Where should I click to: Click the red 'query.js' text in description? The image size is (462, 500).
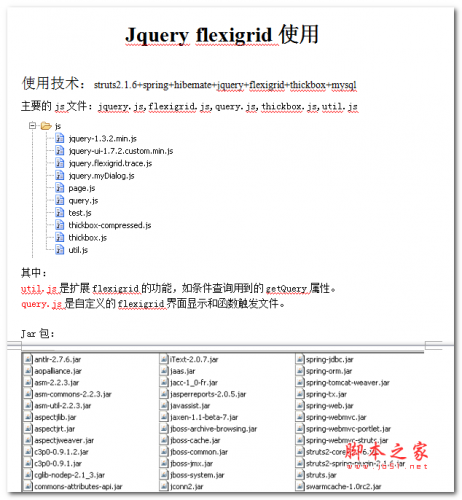click(41, 304)
